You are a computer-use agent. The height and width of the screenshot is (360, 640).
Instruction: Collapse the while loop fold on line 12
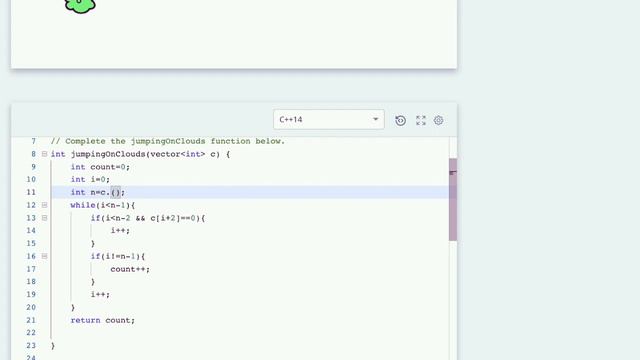click(44, 205)
